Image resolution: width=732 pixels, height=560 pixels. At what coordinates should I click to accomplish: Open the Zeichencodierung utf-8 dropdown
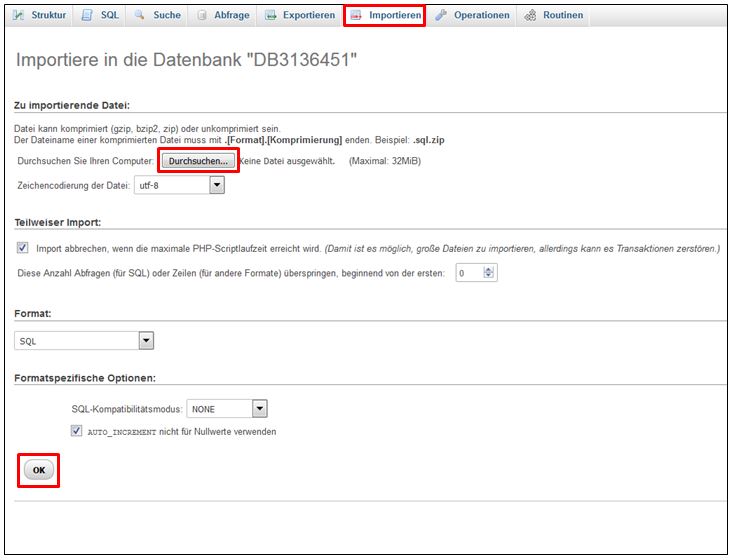click(179, 185)
